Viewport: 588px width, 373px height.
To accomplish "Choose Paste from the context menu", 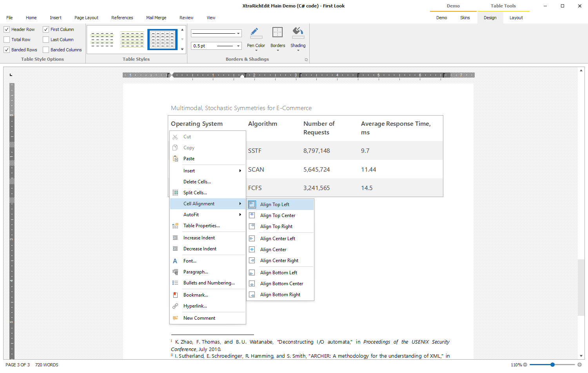I will point(189,159).
